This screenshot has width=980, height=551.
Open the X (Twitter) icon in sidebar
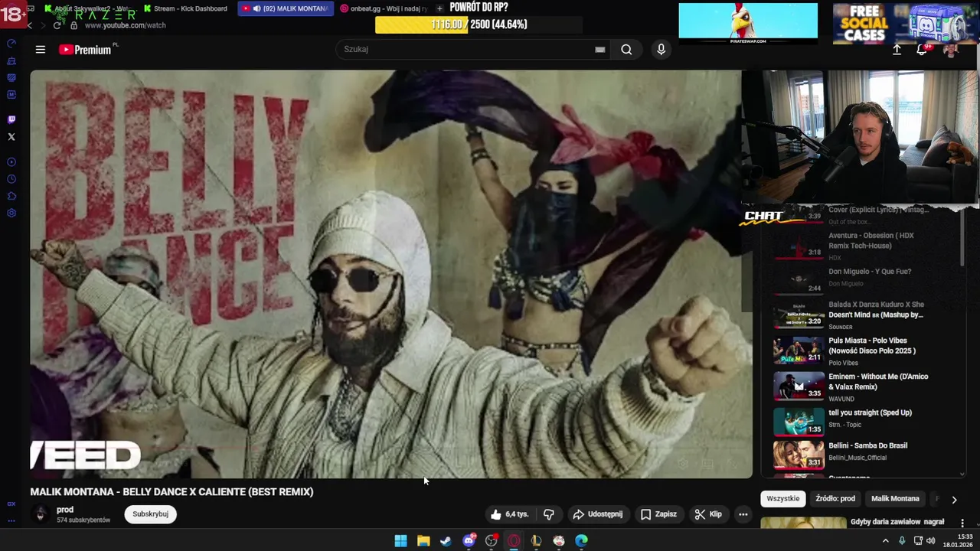coord(11,137)
